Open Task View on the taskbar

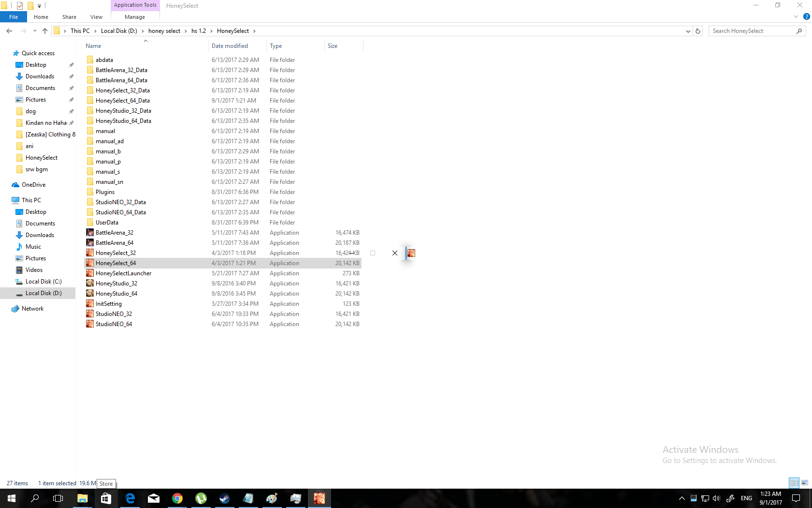coord(58,498)
